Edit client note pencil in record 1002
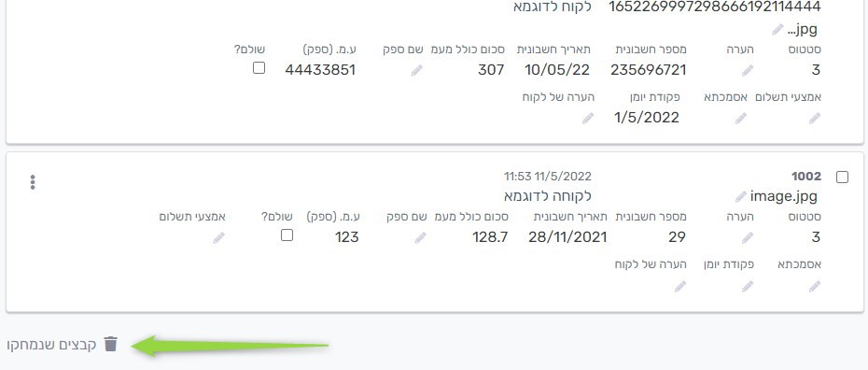868x370 pixels. 679,286
